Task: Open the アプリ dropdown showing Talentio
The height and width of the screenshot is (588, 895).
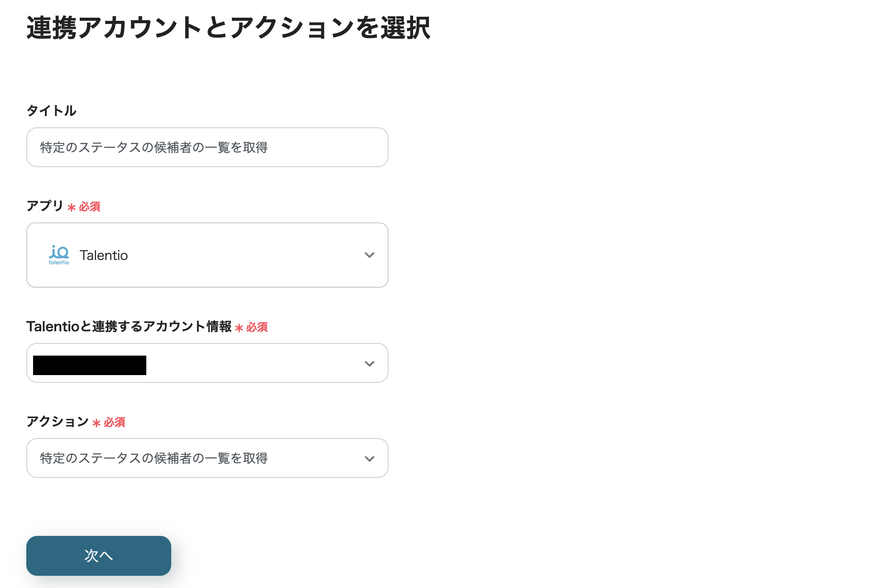Action: tap(207, 255)
